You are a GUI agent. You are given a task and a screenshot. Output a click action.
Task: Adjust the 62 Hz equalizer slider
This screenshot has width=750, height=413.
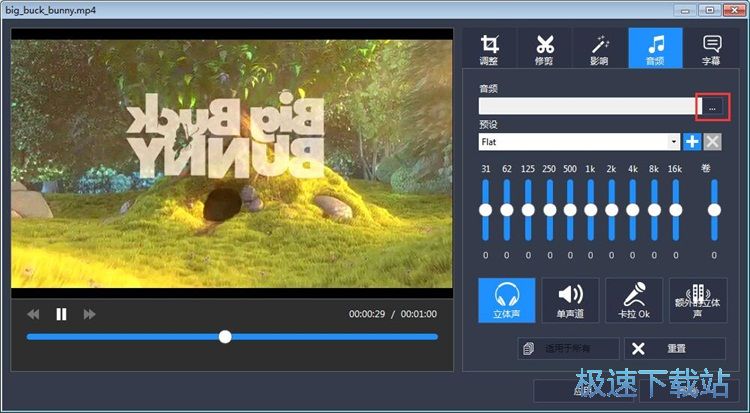pos(507,210)
